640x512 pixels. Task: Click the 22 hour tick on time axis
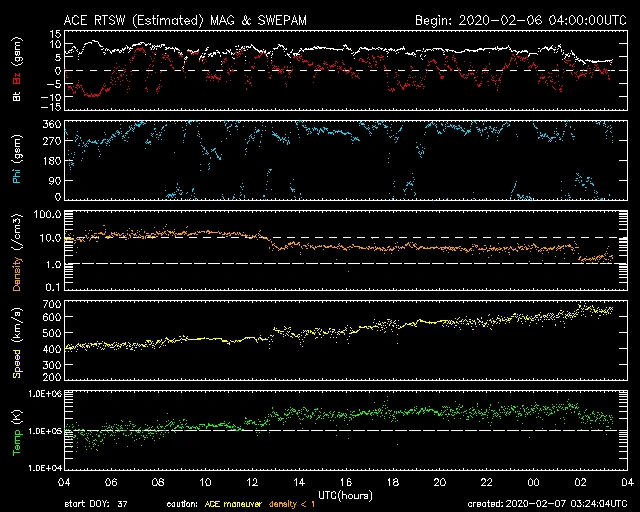(x=486, y=482)
